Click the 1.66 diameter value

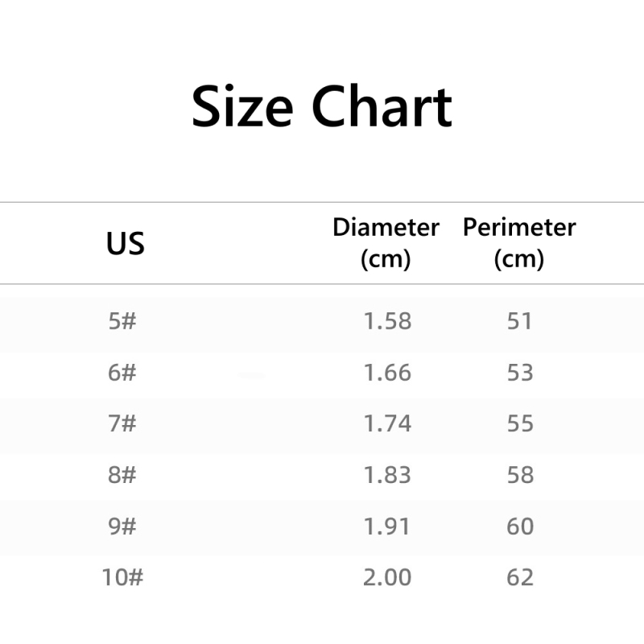tap(387, 373)
